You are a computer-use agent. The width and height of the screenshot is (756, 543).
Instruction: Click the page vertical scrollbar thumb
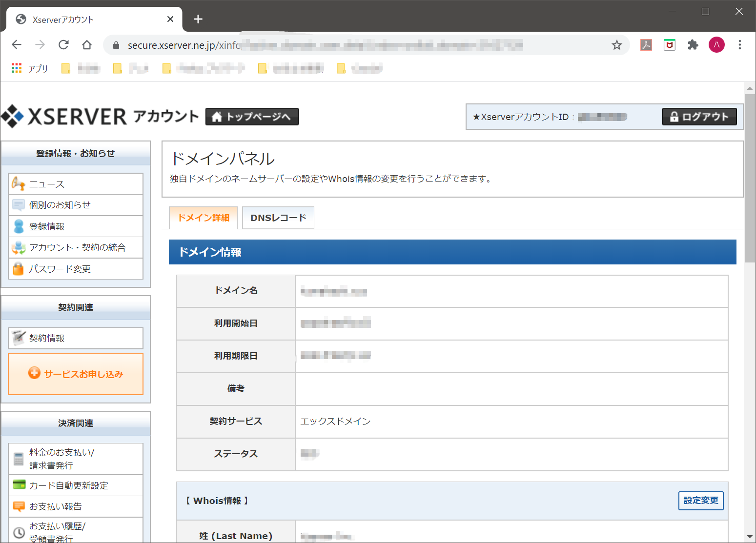[x=750, y=178]
